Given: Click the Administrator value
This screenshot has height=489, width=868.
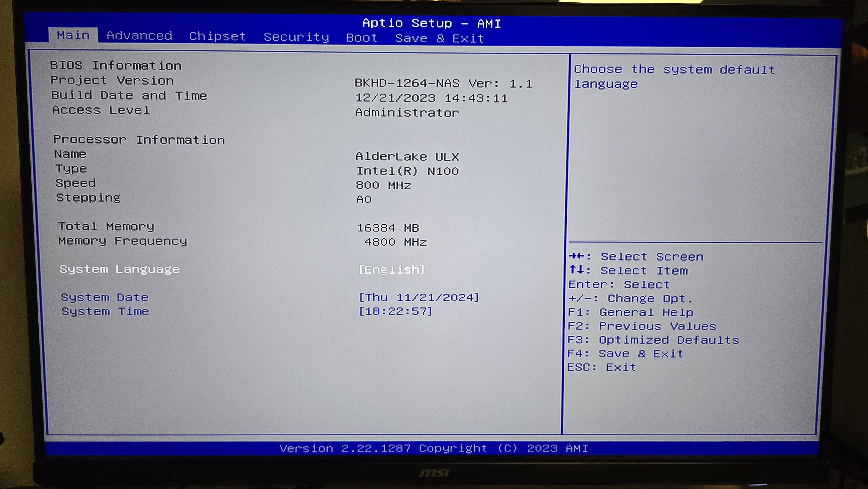Looking at the screenshot, I should click(407, 113).
